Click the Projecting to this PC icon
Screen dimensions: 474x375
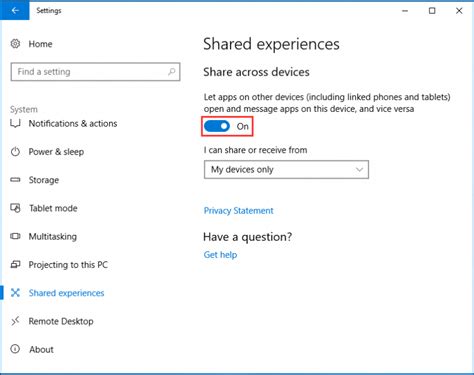pos(15,265)
